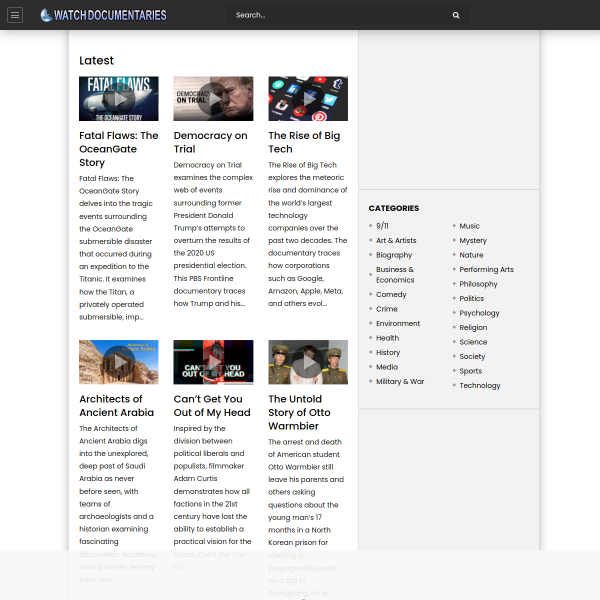This screenshot has height=600, width=600.
Task: Open The Untold Story of Otto Warmbier title
Action: pyautogui.click(x=299, y=412)
